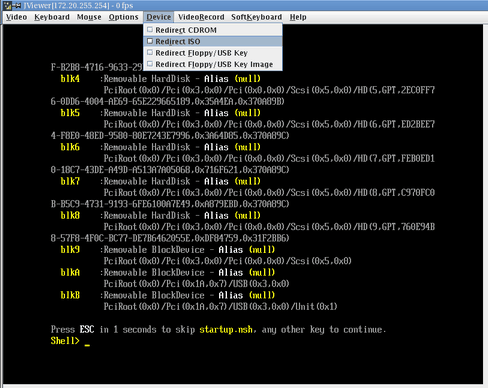Click the blk8 device label
The width and height of the screenshot is (488, 388).
pyautogui.click(x=70, y=215)
